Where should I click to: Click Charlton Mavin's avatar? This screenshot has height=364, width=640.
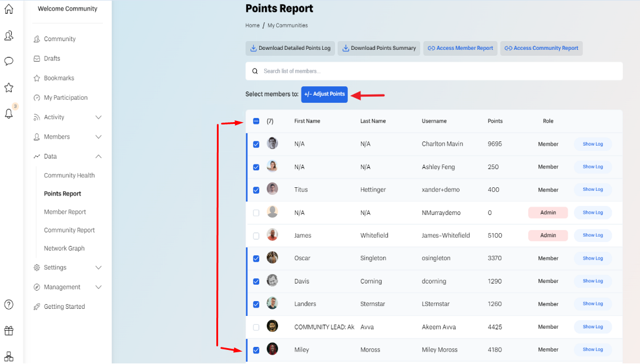(272, 143)
